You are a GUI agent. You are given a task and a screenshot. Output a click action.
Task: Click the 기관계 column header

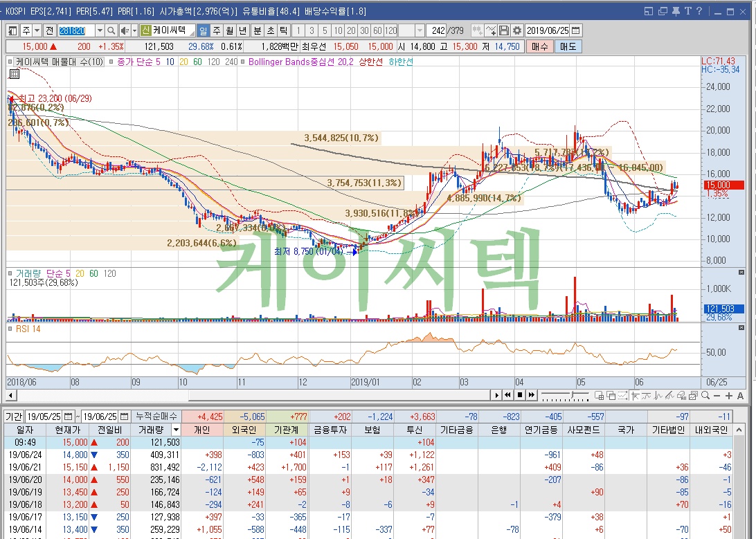(287, 430)
